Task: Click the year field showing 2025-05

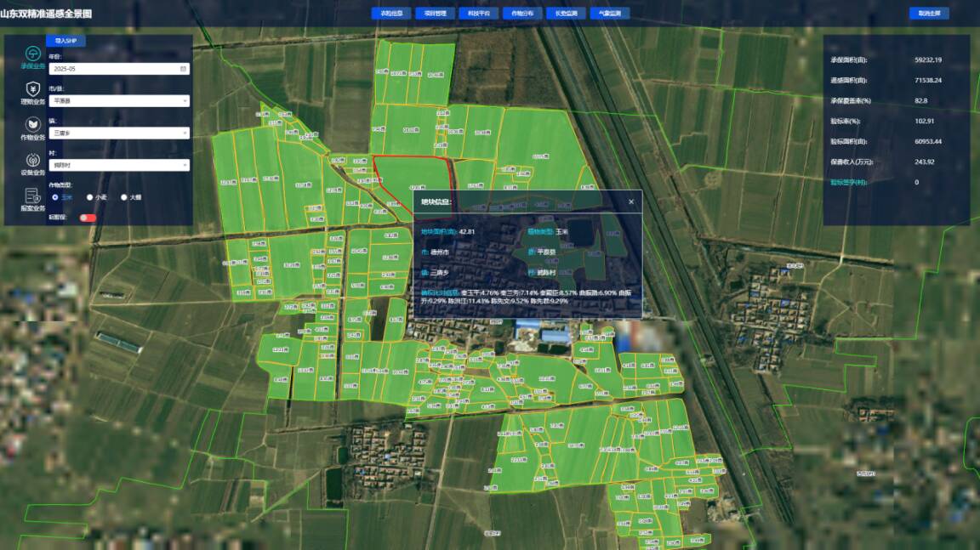Action: tap(111, 69)
